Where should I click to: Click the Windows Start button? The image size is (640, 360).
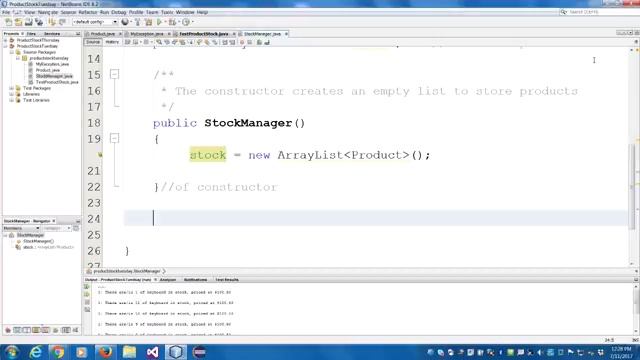(x=11, y=352)
